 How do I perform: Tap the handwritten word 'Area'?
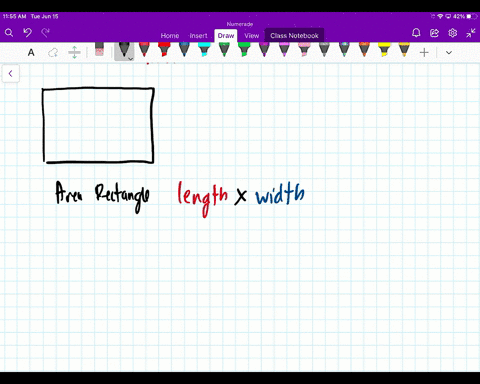68,193
